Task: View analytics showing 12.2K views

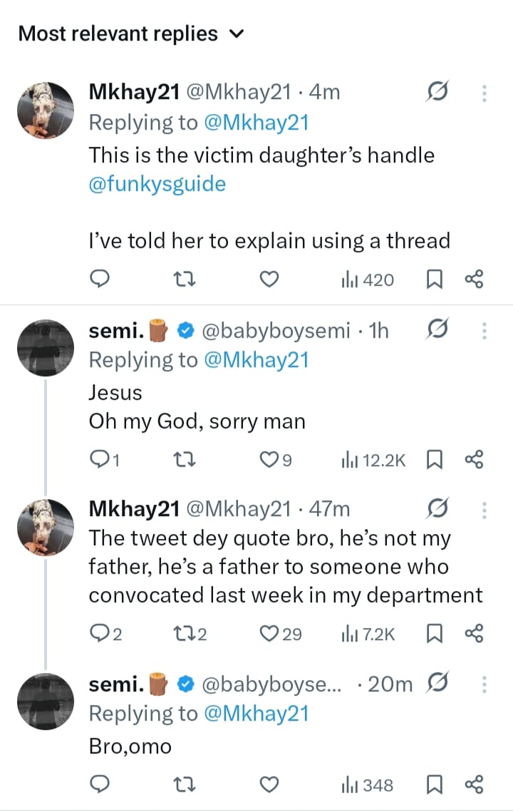Action: 373,461
